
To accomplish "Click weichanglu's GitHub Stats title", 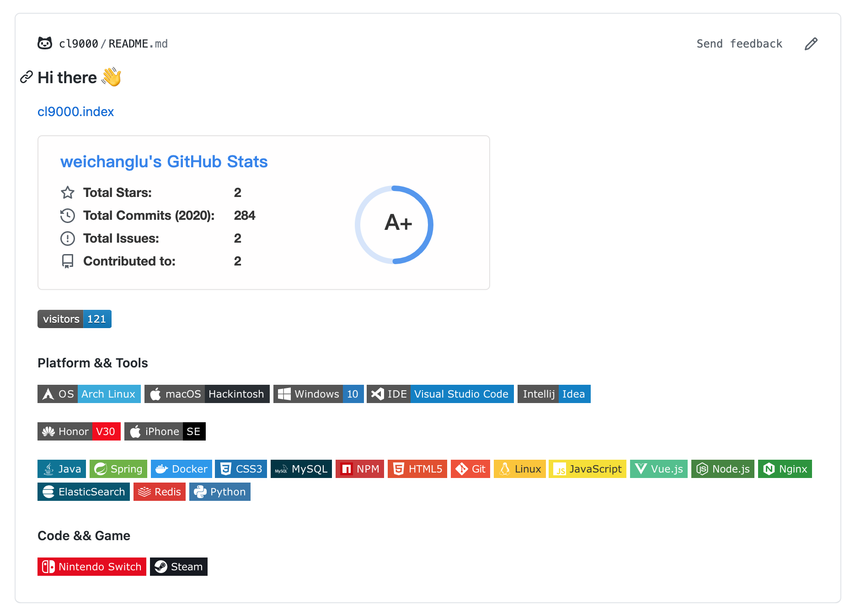I will coord(164,162).
